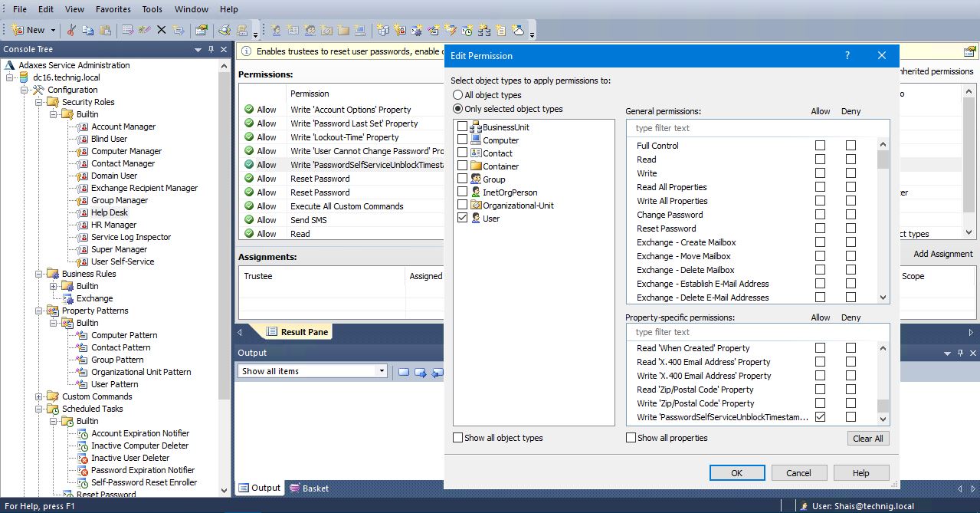Check Allow for Full Control permission
This screenshot has width=980, height=513.
[x=820, y=145]
